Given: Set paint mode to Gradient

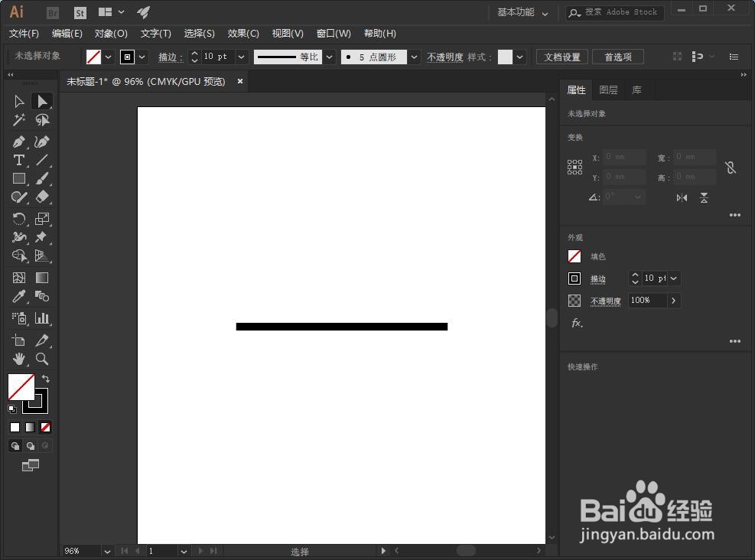Looking at the screenshot, I should coord(31,427).
